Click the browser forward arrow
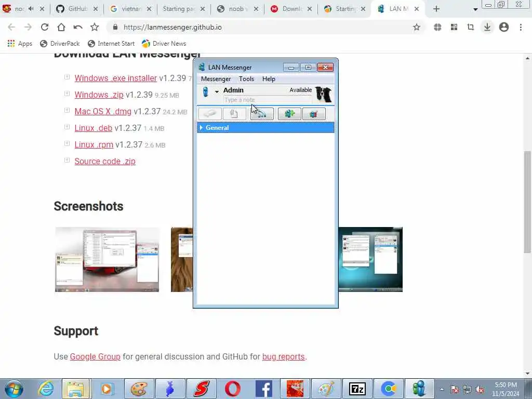The image size is (532, 399). (28, 27)
